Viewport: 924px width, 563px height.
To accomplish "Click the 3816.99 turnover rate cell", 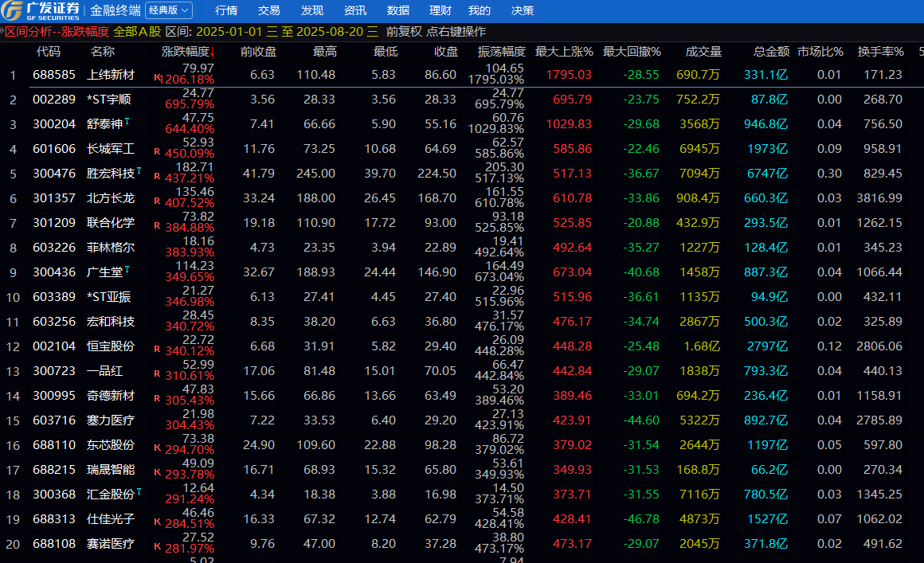I will point(879,198).
